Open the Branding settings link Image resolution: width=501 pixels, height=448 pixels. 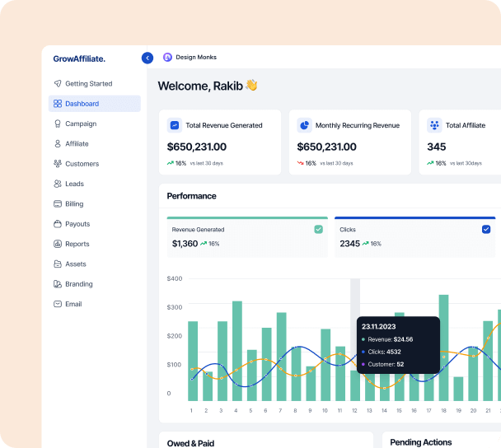pos(78,284)
